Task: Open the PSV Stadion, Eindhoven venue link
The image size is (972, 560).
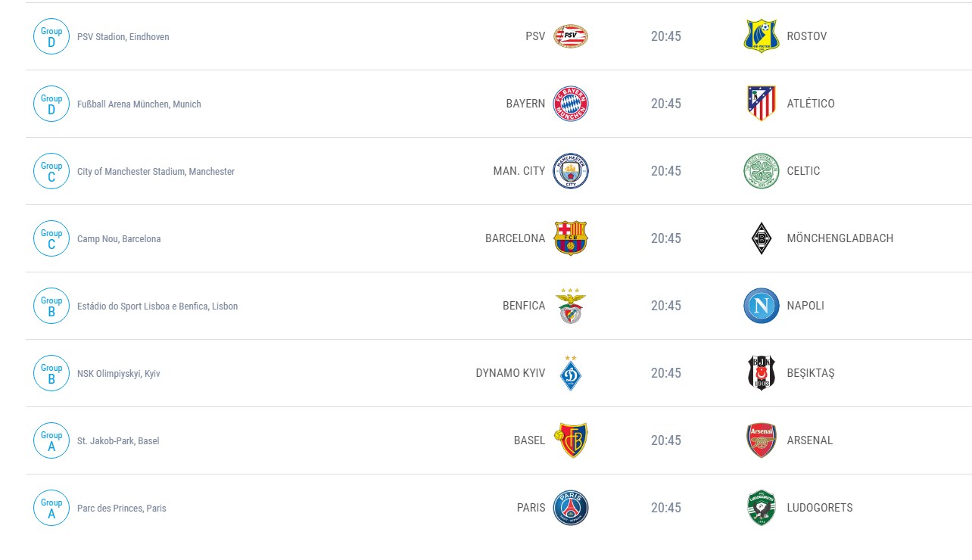Action: pos(123,36)
